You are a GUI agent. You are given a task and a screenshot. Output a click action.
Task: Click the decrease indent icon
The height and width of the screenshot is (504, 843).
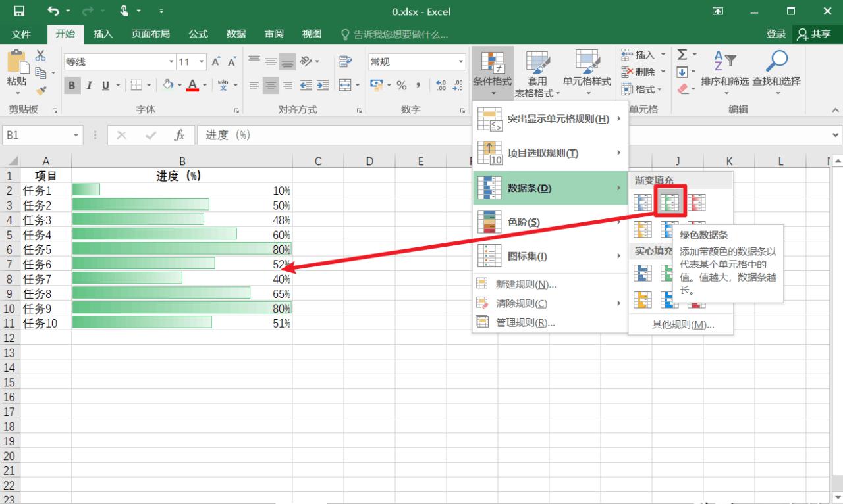tap(306, 85)
